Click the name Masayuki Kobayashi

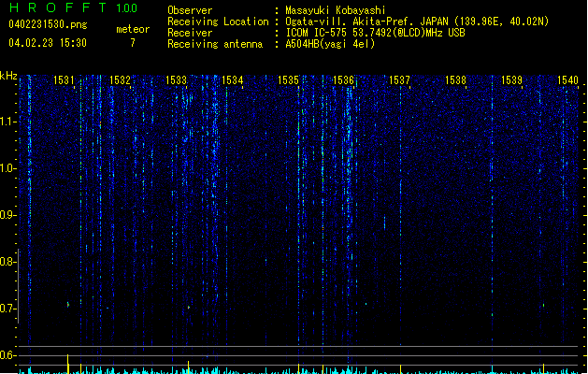(336, 10)
